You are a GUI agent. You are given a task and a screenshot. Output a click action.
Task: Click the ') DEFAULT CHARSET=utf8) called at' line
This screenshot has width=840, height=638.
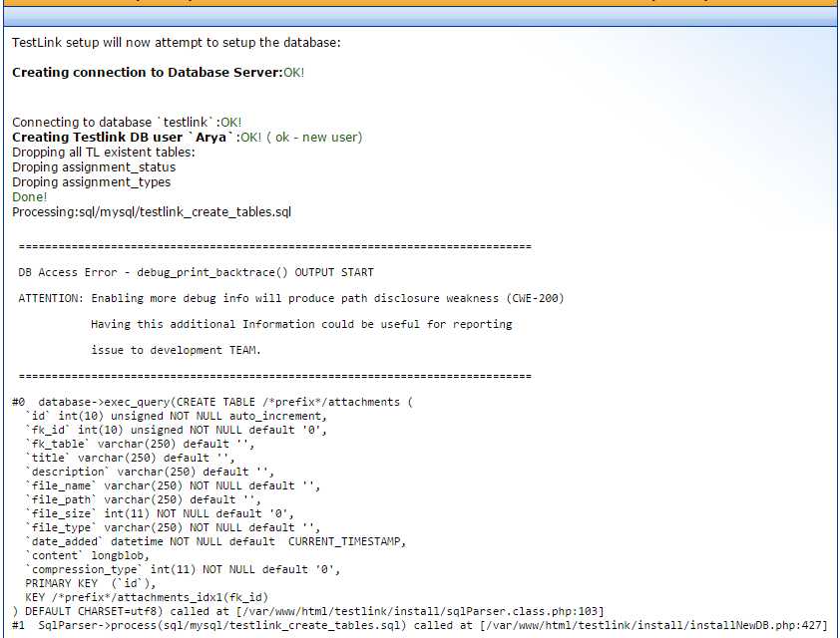[x=308, y=611]
